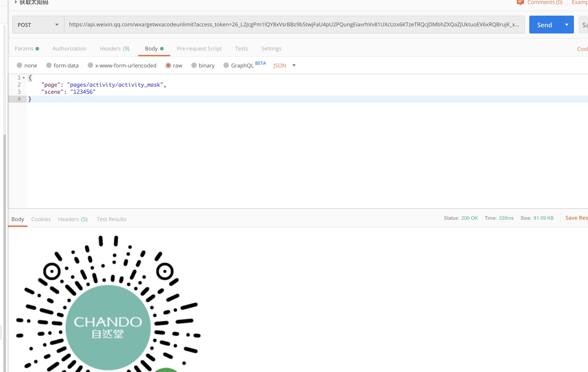This screenshot has height=372, width=588.
Task: Choose x-www-form-urlencoded body type
Action: (x=90, y=65)
